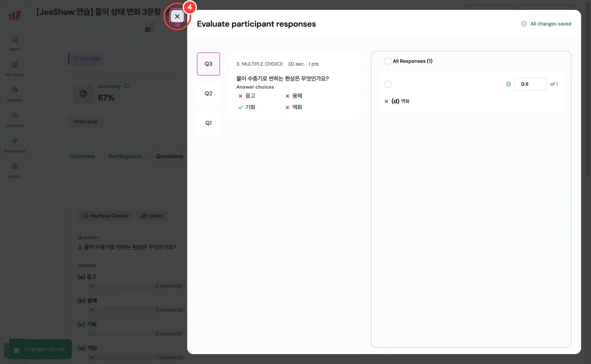Open My library in the sidebar
The image size is (591, 364).
(x=15, y=69)
